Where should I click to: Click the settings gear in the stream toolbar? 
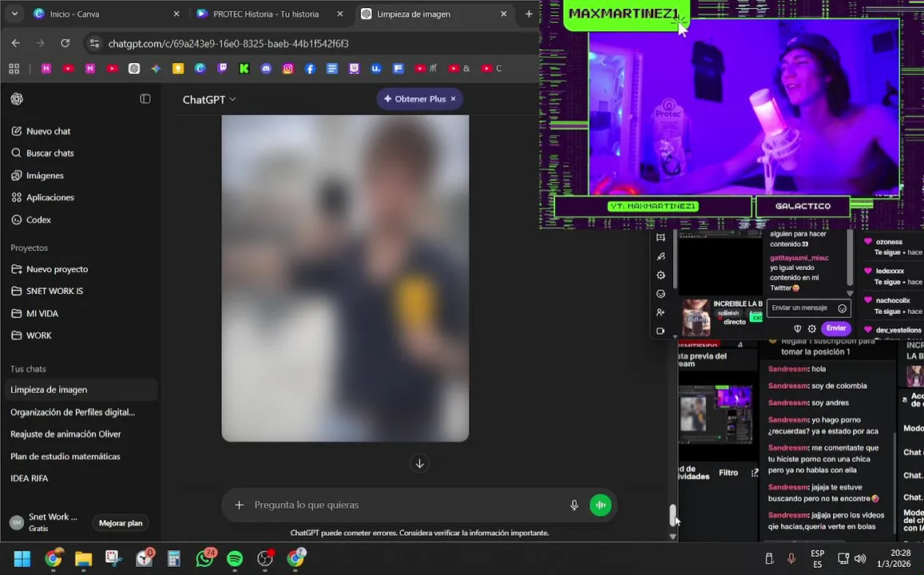(660, 276)
